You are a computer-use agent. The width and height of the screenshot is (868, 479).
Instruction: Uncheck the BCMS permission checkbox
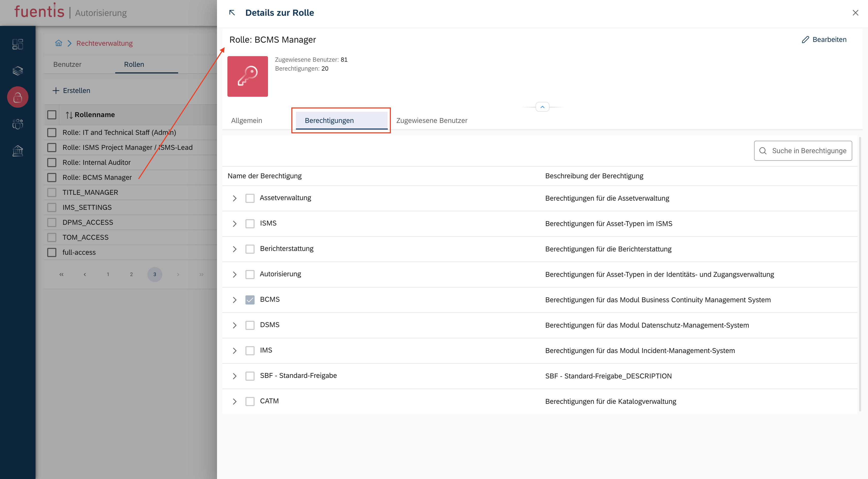click(250, 300)
